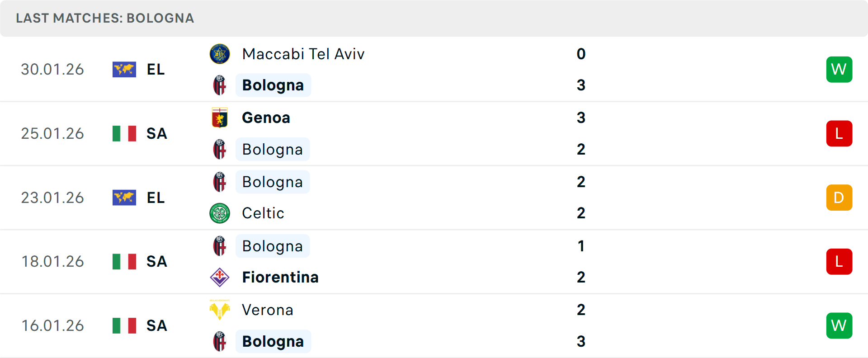This screenshot has height=358, width=868.
Task: Click the Maccabi Tel Aviv club crest
Action: (x=220, y=54)
